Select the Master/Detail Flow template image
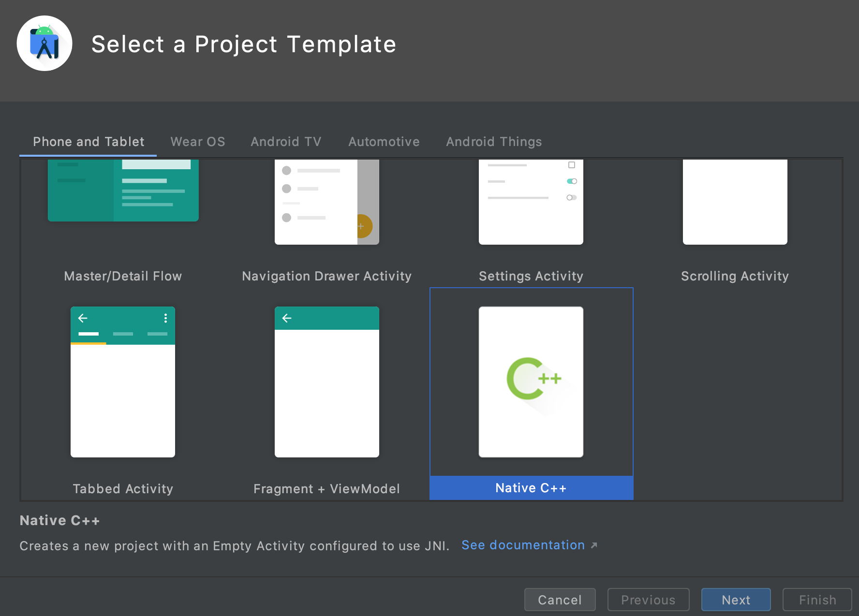859x616 pixels. (x=123, y=191)
